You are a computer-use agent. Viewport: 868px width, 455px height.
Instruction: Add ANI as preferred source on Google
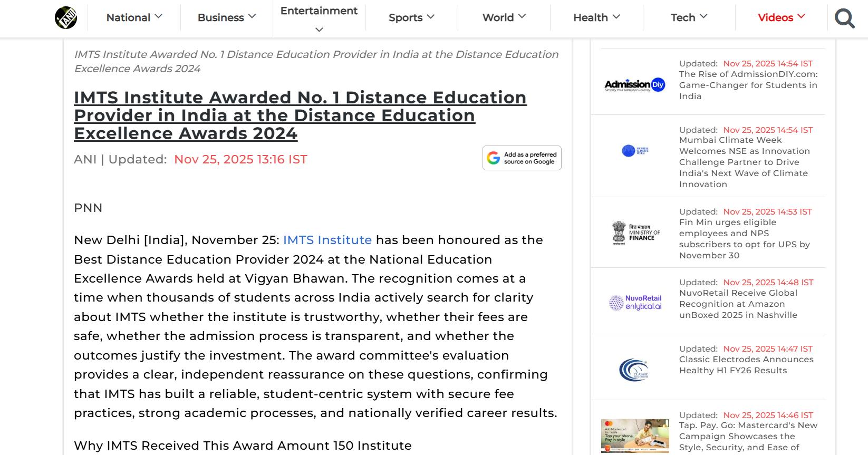tap(522, 158)
